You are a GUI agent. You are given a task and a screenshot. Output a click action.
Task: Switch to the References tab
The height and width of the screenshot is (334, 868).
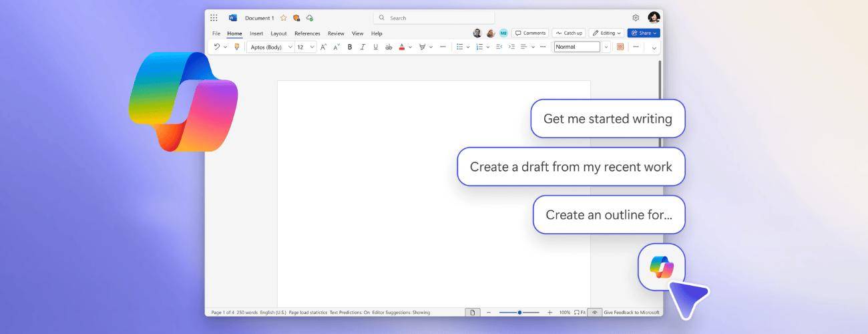coord(307,33)
